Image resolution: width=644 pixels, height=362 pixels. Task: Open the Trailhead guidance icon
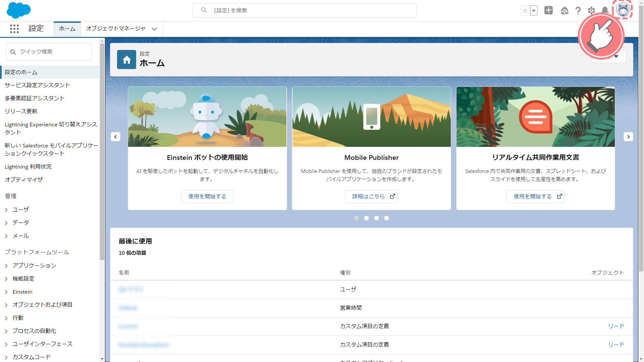point(564,11)
